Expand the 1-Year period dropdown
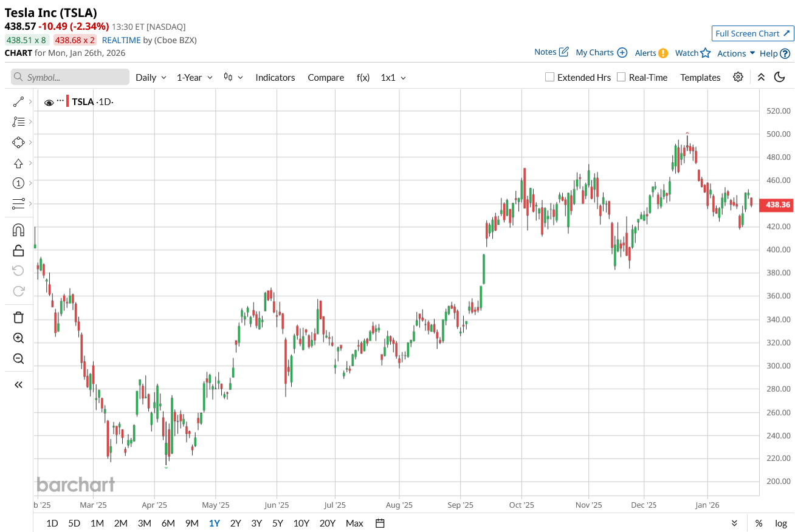 pyautogui.click(x=194, y=77)
